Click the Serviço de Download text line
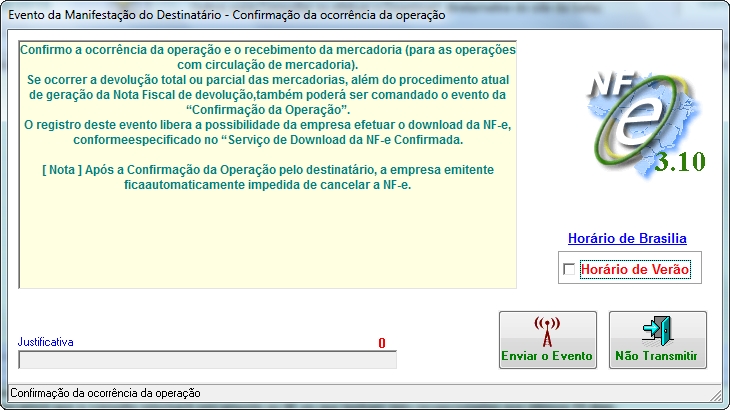 coord(267,140)
